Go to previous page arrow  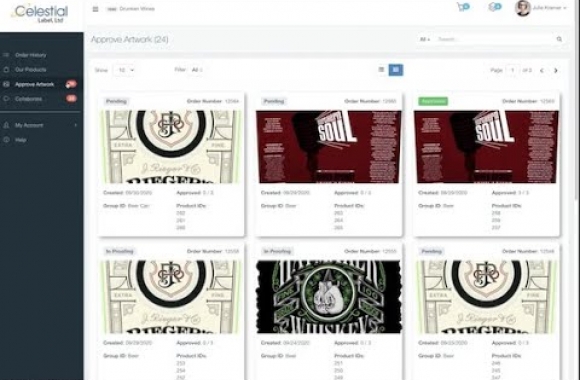click(x=542, y=70)
